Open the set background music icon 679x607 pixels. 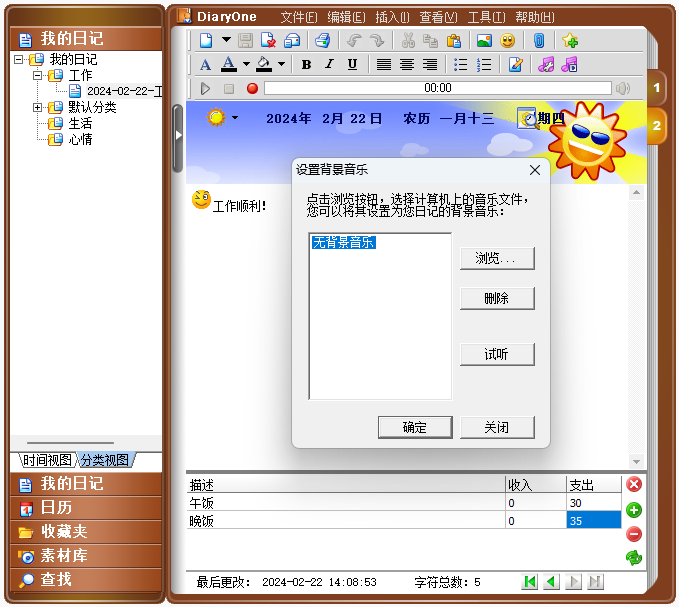click(x=546, y=65)
